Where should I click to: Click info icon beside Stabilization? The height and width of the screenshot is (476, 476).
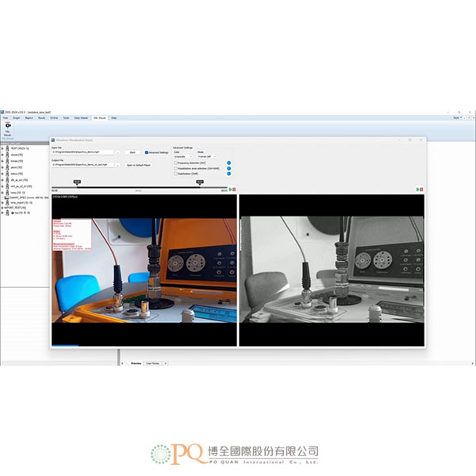click(229, 175)
